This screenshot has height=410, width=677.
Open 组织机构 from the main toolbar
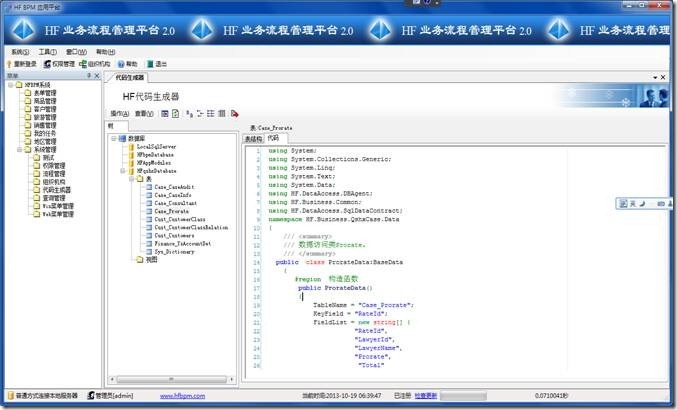coord(95,64)
